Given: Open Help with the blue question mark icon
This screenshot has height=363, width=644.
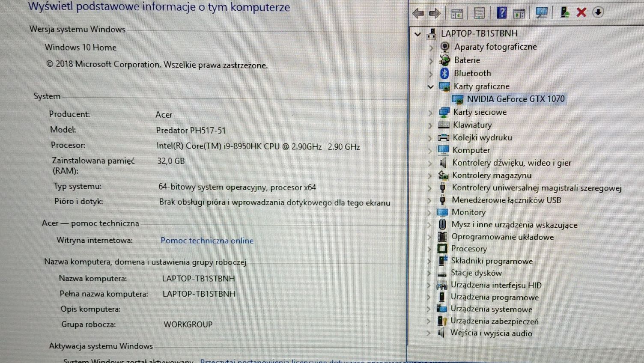Looking at the screenshot, I should (x=502, y=13).
